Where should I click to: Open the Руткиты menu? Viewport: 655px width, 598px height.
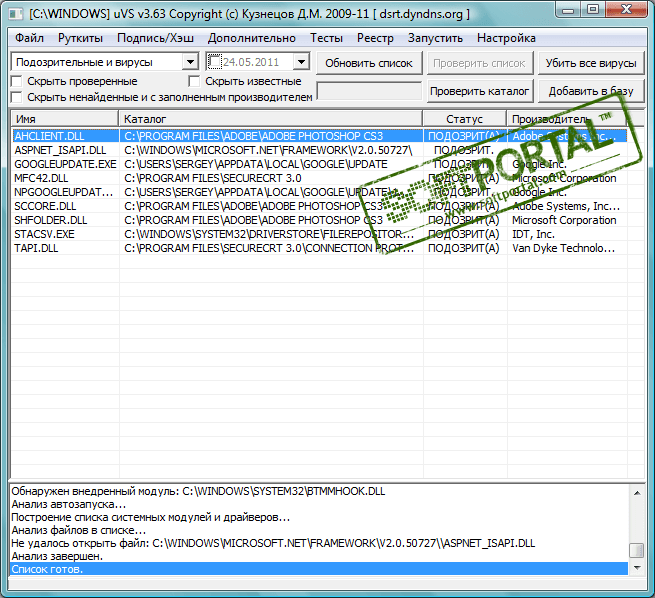[80, 38]
